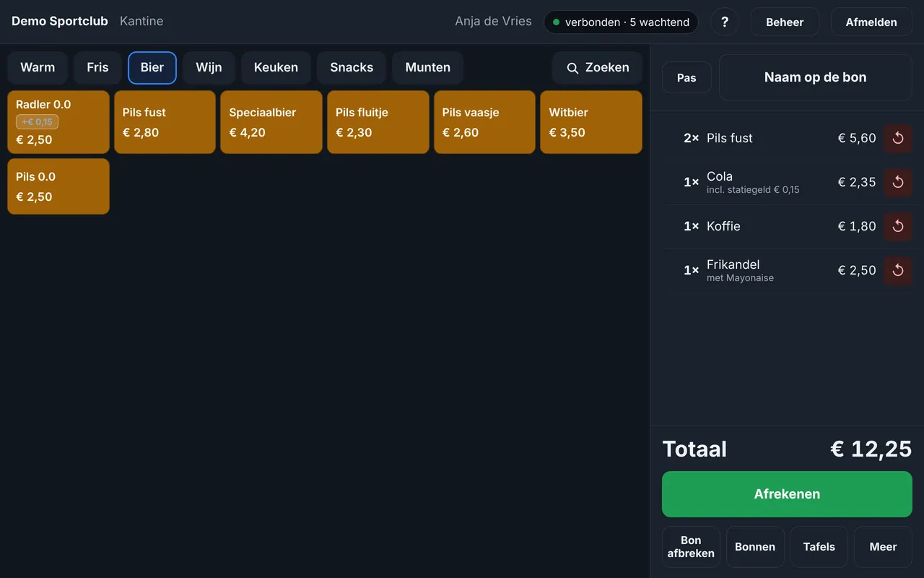Add a Pils fluitje to the order
Viewport: 924px width, 578px height.
pos(378,122)
